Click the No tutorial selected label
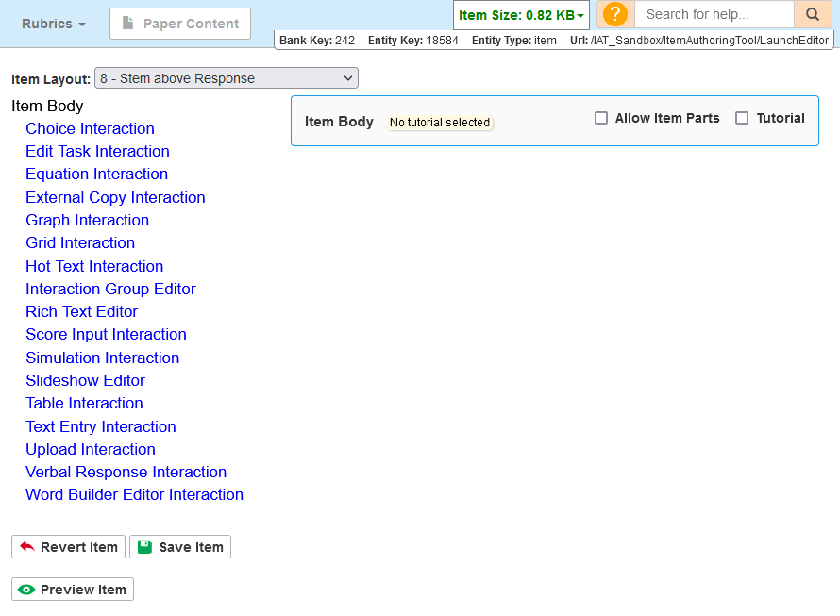 point(439,122)
